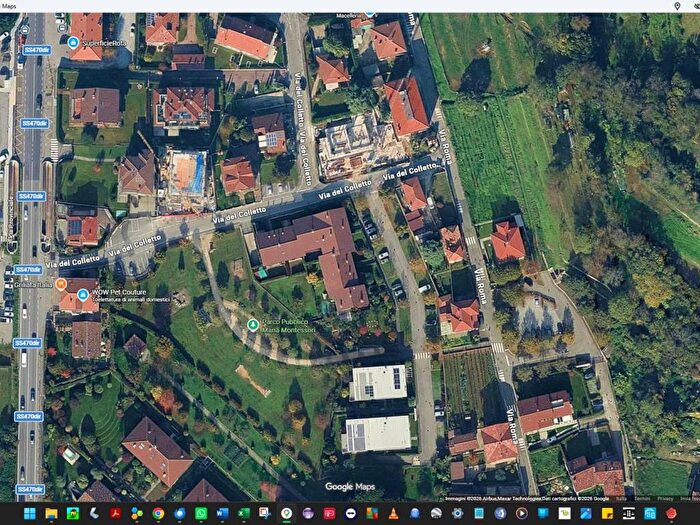The image size is (700, 525).
Task: Open Excel from the taskbar
Action: 244,513
